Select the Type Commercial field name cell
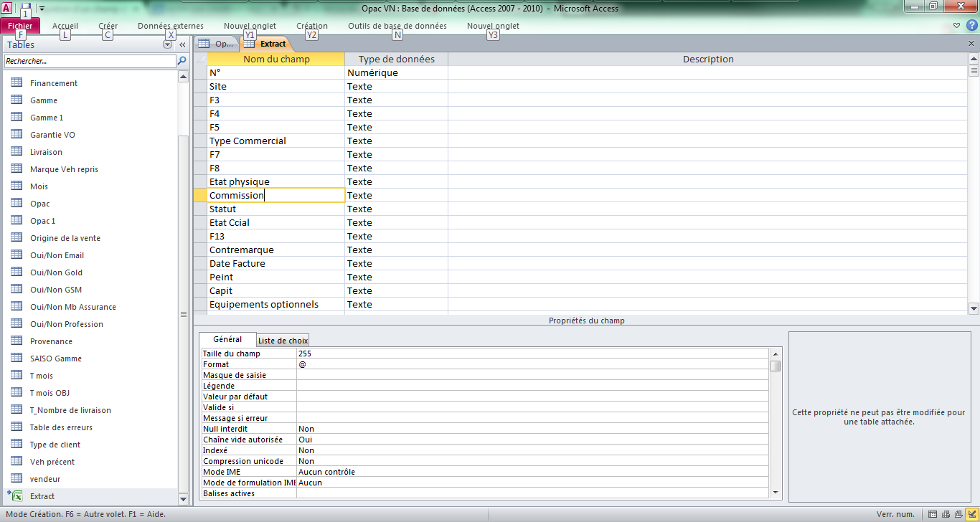The image size is (980, 522). point(276,141)
